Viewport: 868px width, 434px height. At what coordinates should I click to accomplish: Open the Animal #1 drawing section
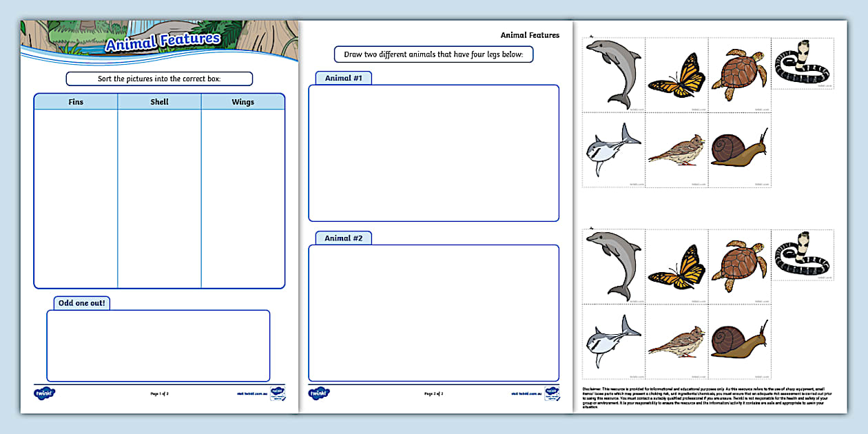(344, 78)
